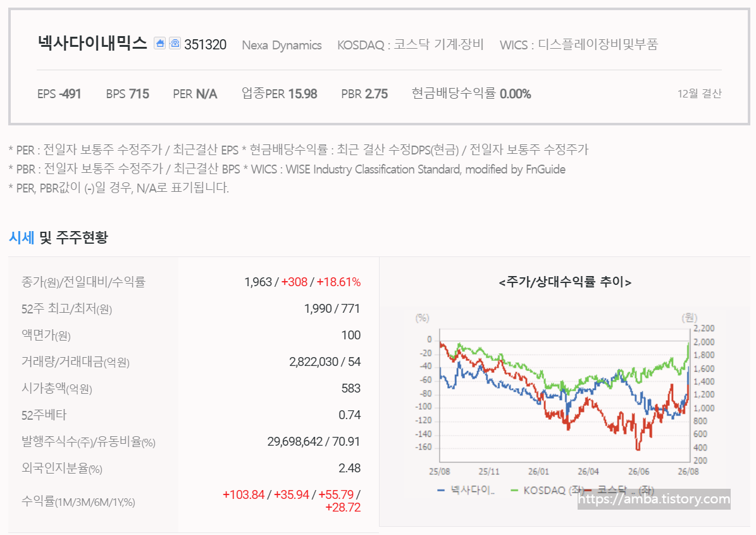The image size is (756, 535).
Task: Click the +18.61% return value
Action: [338, 282]
